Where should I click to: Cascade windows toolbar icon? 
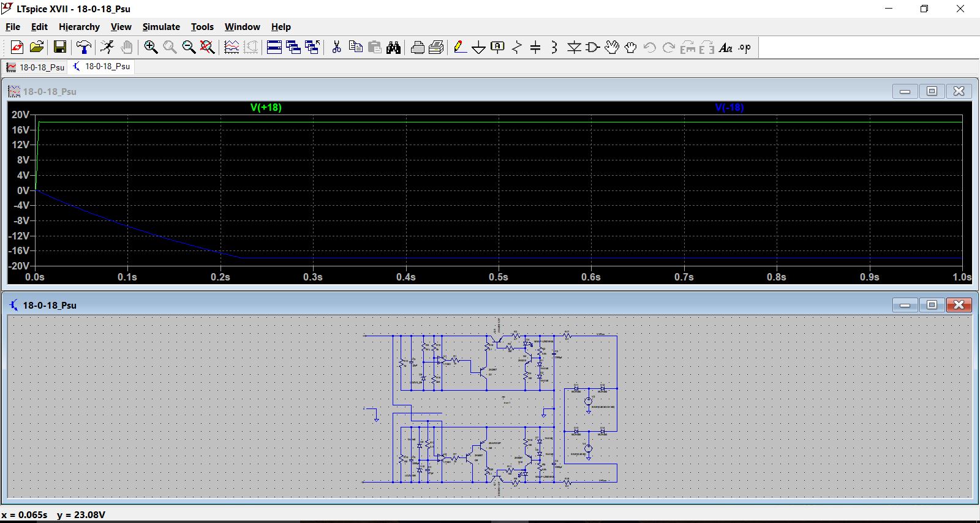tap(293, 47)
